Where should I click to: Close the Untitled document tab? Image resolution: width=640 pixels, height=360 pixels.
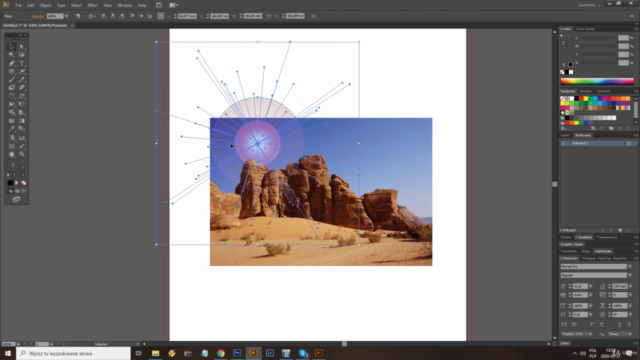[72, 25]
